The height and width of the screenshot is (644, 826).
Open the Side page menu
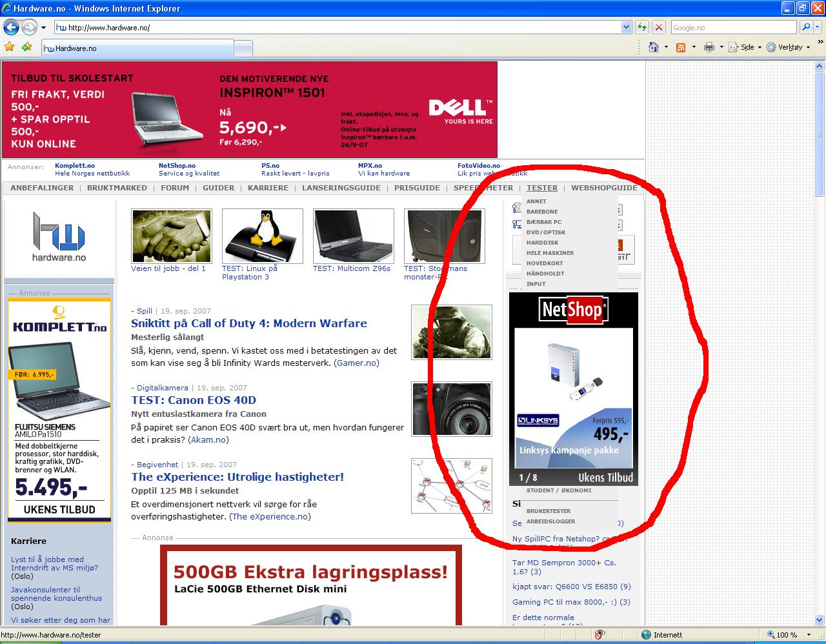point(745,47)
